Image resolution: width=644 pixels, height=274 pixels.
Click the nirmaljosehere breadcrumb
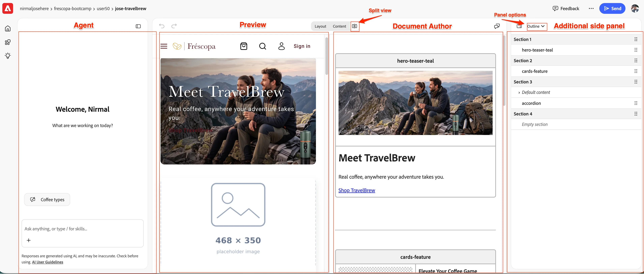pyautogui.click(x=34, y=8)
